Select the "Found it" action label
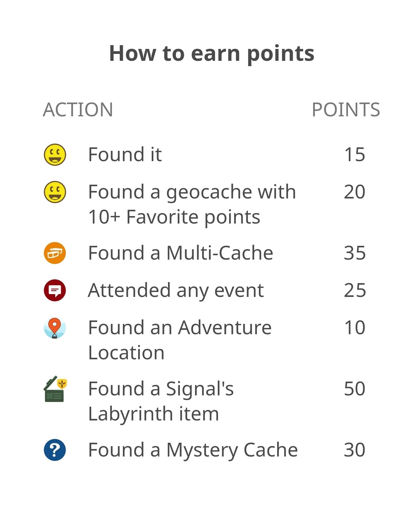 pyautogui.click(x=125, y=155)
